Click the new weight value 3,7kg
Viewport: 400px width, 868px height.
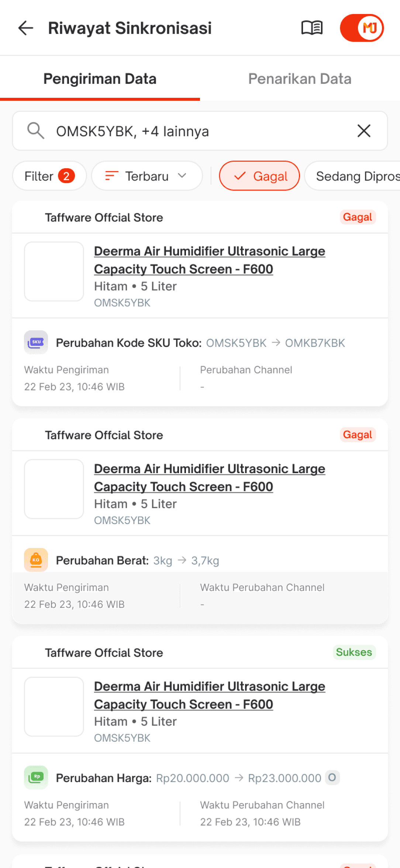(x=205, y=561)
